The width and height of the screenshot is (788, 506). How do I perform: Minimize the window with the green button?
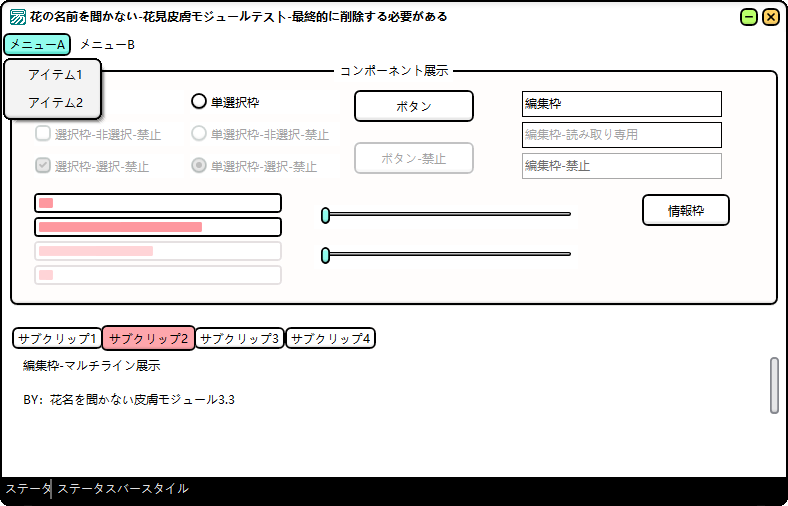pos(749,17)
